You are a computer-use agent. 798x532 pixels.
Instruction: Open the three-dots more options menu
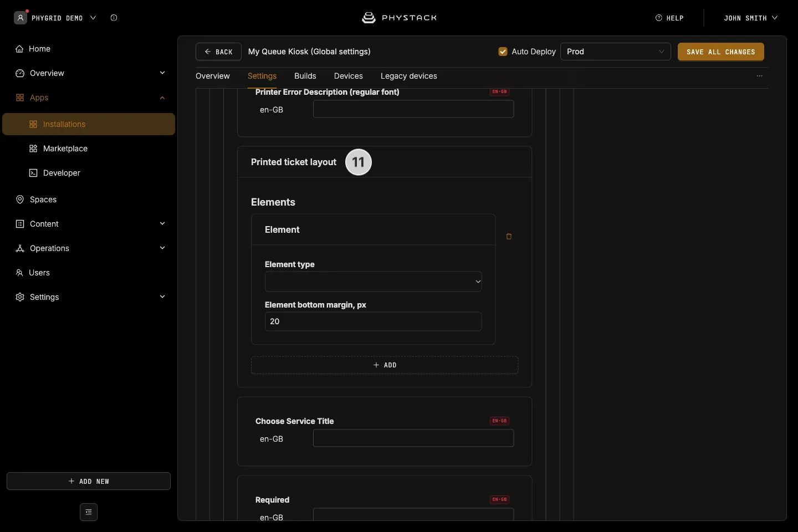tap(760, 76)
